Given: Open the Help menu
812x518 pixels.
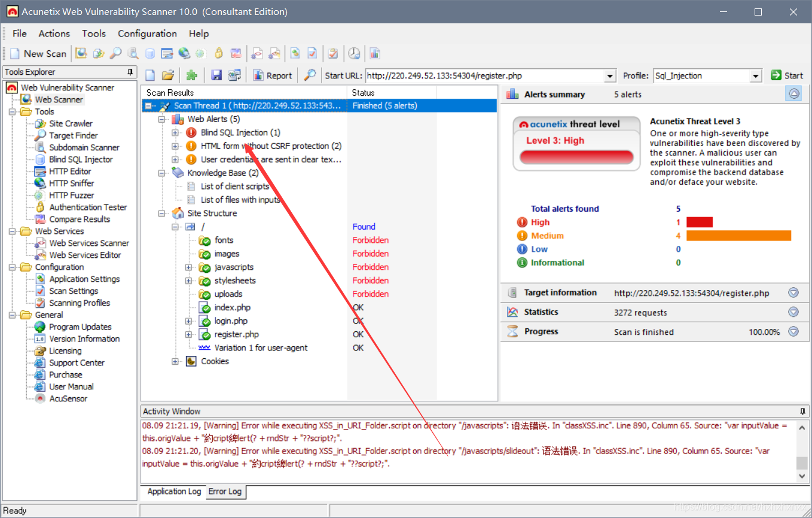Looking at the screenshot, I should 199,33.
